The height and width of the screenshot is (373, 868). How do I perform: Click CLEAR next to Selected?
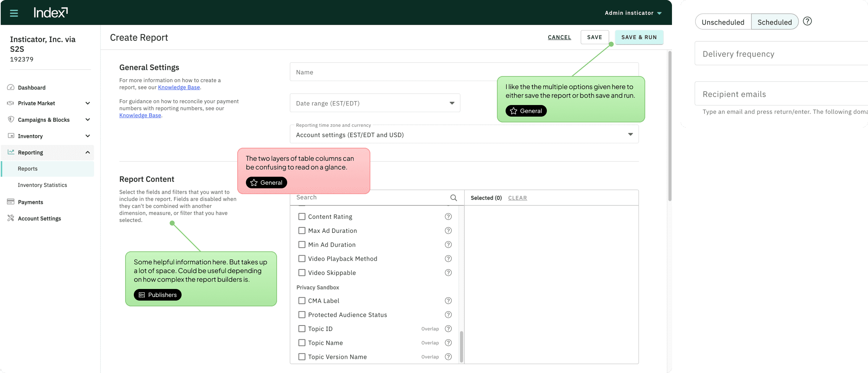tap(518, 198)
